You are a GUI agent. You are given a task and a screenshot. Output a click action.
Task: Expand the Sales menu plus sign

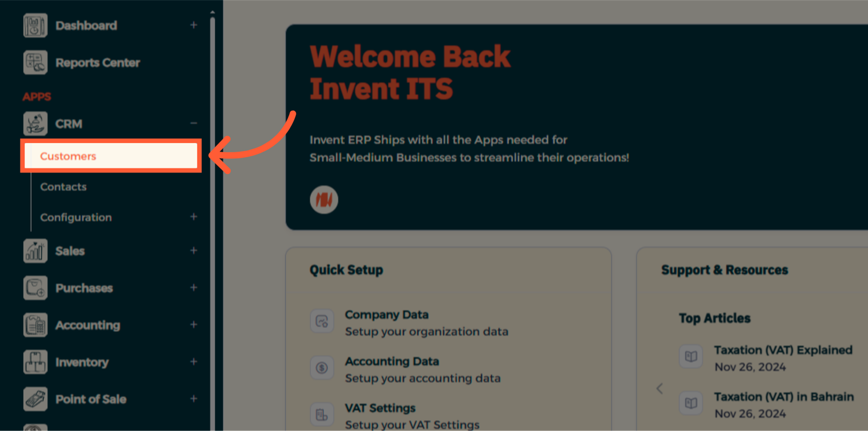(x=193, y=251)
